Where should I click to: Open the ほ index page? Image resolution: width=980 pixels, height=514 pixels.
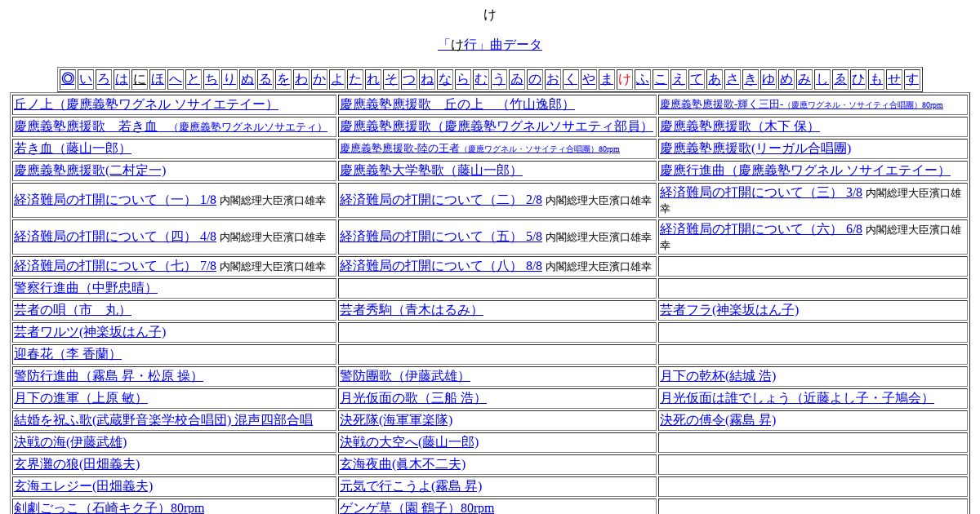158,79
